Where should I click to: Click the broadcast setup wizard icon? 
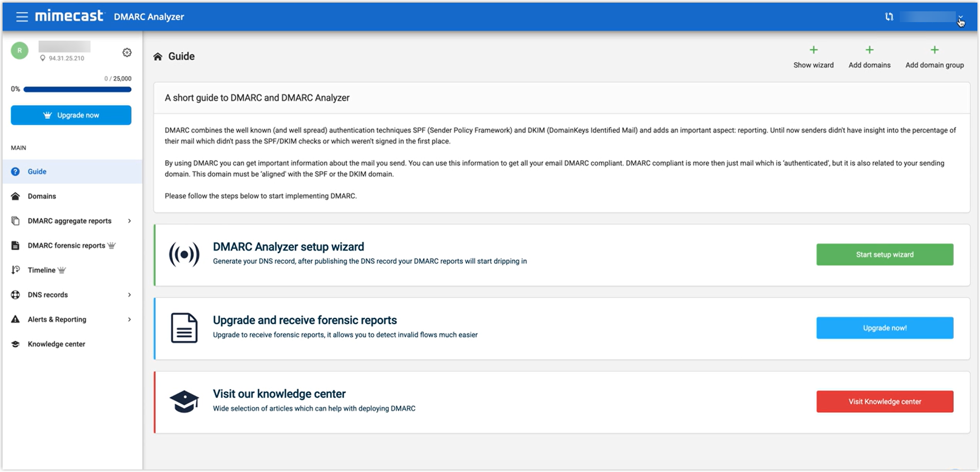184,255
